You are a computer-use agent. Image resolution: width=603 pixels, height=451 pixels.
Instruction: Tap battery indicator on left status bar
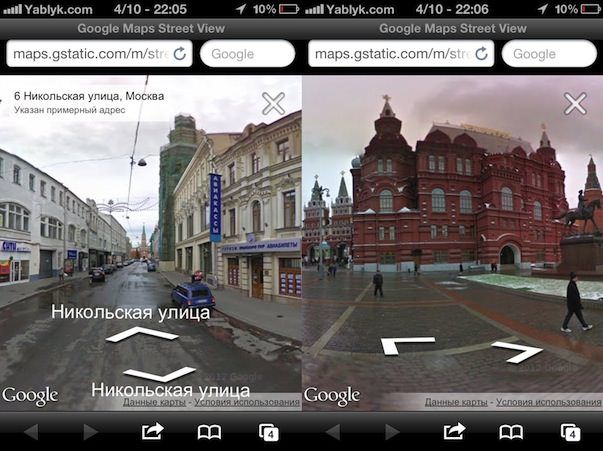pos(289,9)
